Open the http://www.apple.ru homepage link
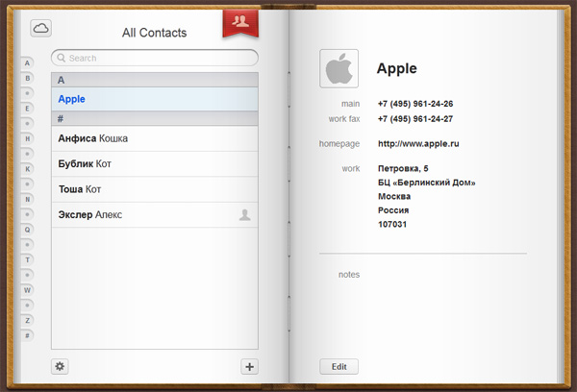Screen dimensions: 577x392 (x=418, y=144)
